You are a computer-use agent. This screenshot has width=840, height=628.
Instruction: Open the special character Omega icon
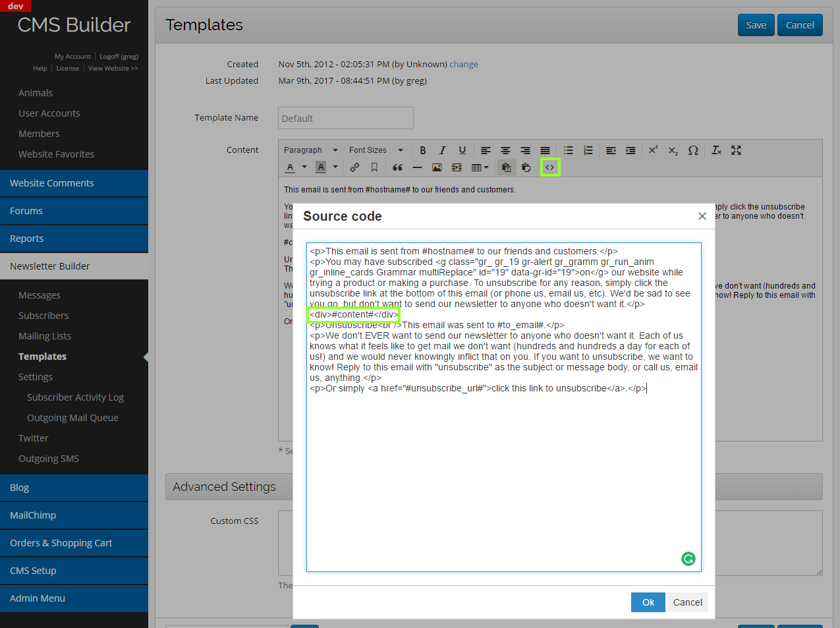(x=693, y=150)
